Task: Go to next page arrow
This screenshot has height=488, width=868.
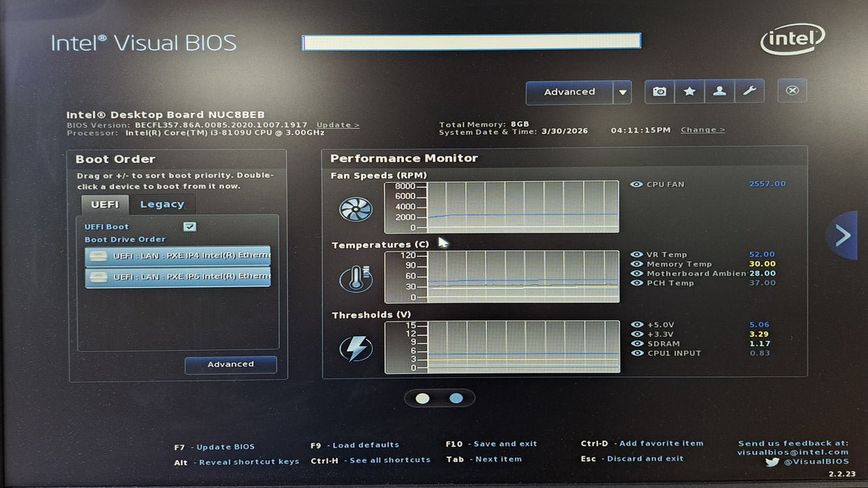Action: 842,236
